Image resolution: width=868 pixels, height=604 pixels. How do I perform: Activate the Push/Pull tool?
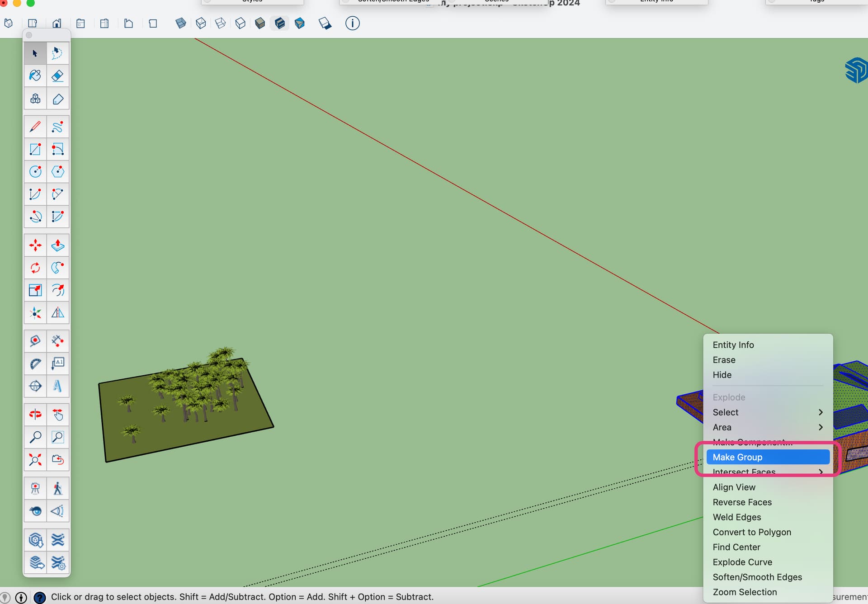click(57, 245)
